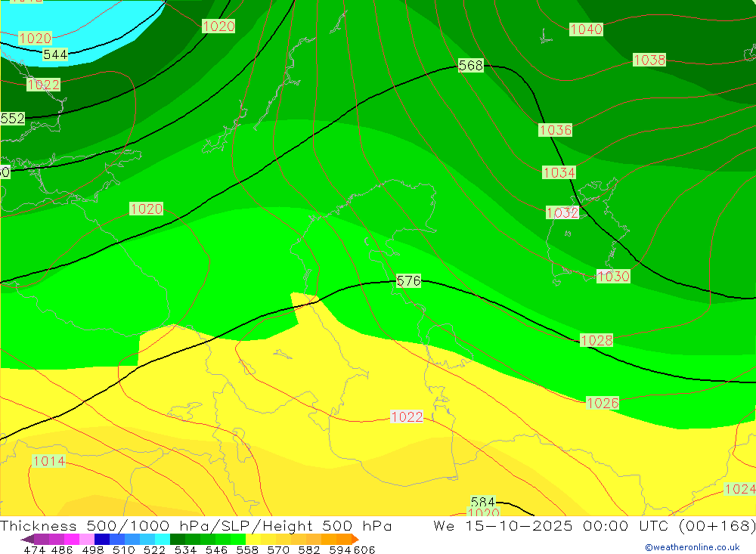Click the legend value 510
This screenshot has width=756, height=554.
pyautogui.click(x=123, y=549)
